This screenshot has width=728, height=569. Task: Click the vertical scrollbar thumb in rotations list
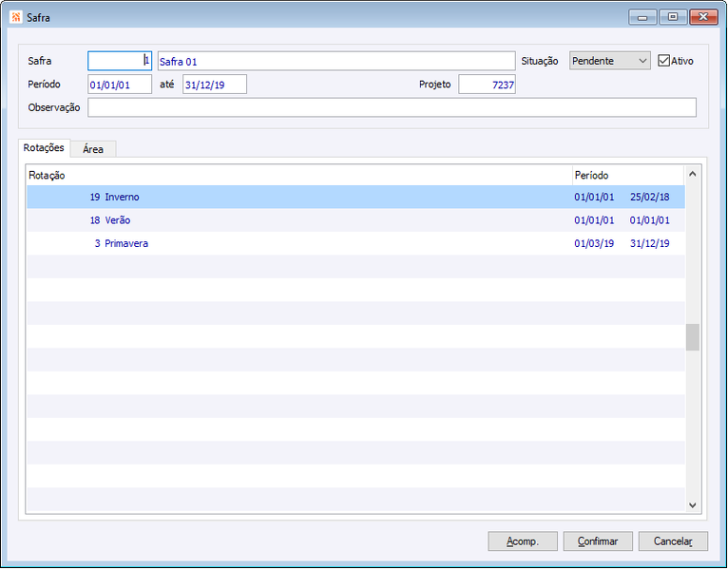coord(692,337)
